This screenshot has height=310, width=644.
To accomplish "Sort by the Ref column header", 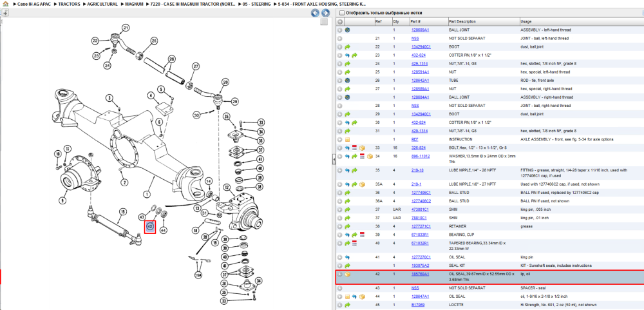I will (383, 21).
